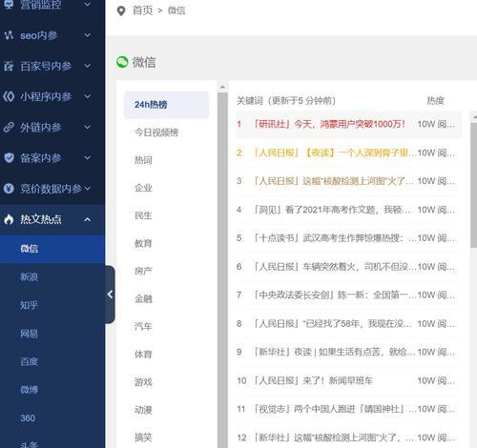Click the category list scrollbar up arrow

point(222,87)
